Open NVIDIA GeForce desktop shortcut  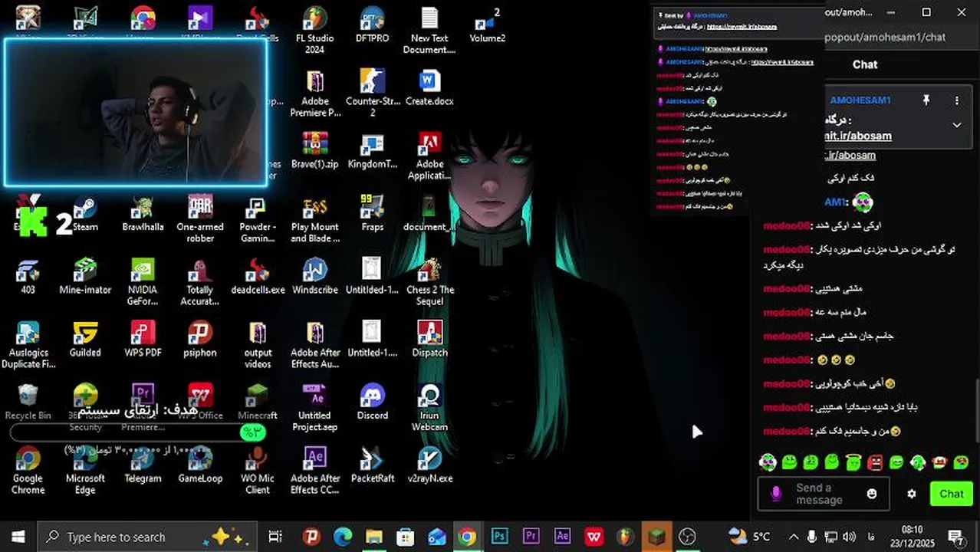143,281
